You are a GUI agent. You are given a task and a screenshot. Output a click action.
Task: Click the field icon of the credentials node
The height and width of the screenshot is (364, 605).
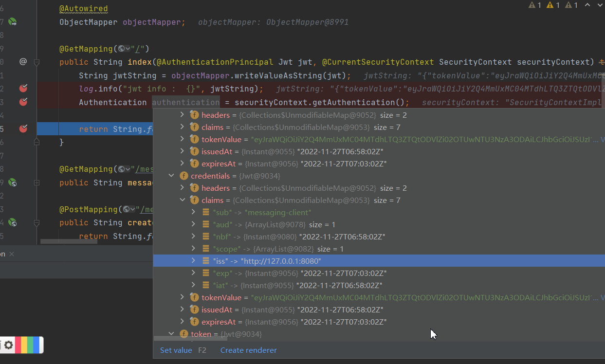click(184, 176)
